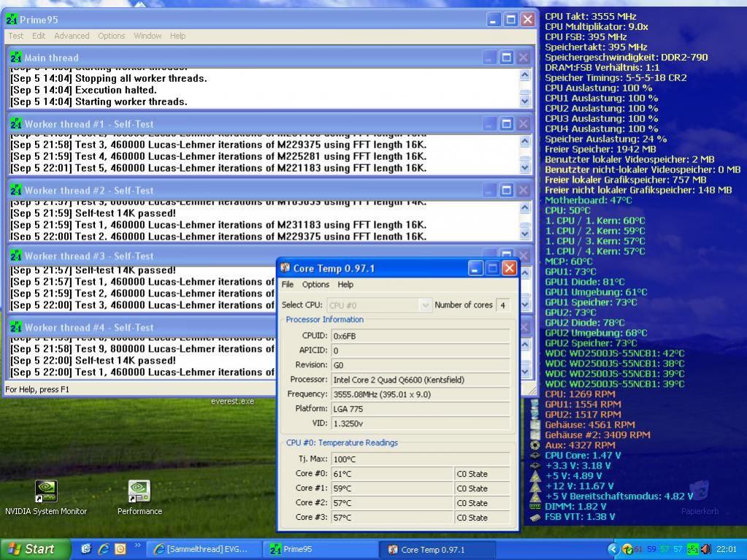Click the Prime95 tray icon
747x560 pixels.
click(693, 550)
